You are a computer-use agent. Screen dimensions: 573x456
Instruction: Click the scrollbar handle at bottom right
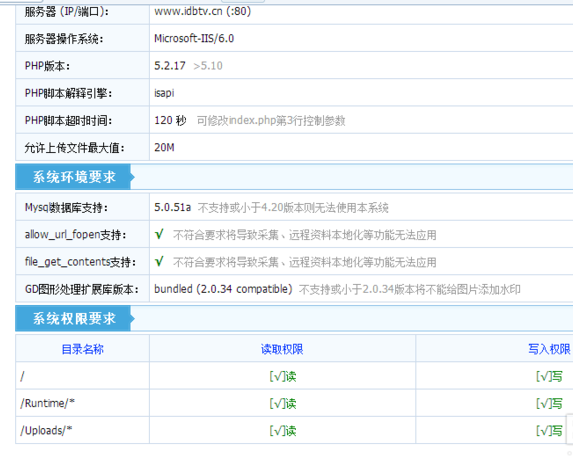tap(569, 428)
